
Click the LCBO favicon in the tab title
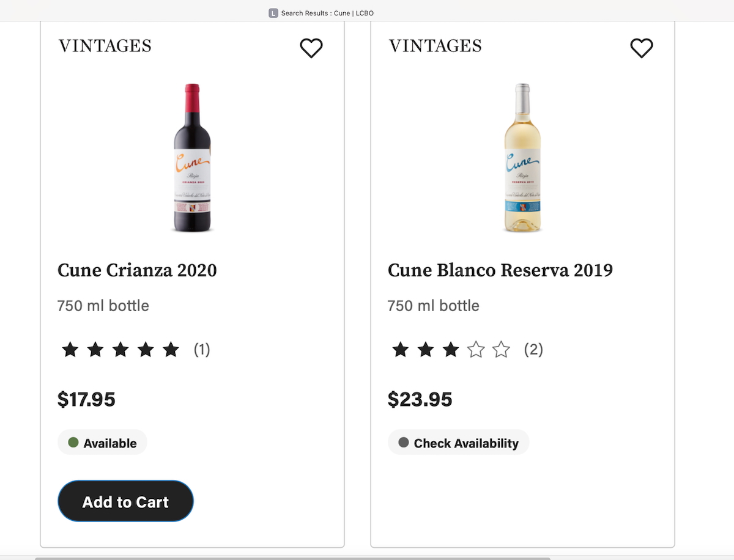273,13
